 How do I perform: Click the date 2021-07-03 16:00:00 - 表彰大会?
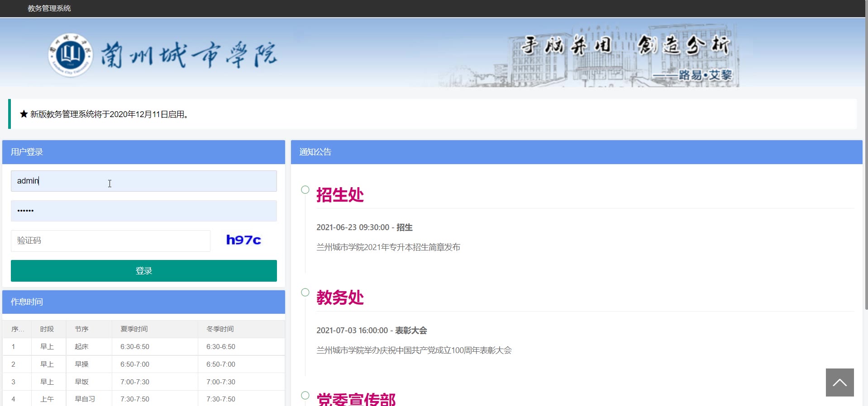(x=372, y=330)
